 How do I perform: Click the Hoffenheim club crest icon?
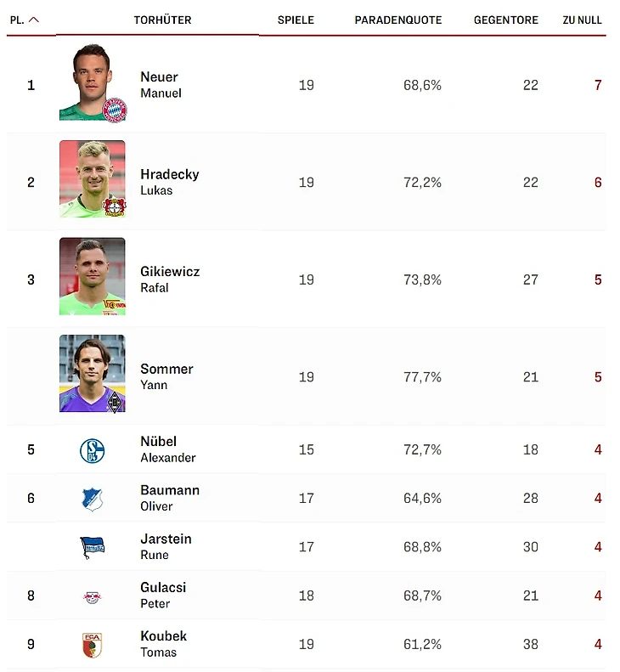tap(92, 499)
